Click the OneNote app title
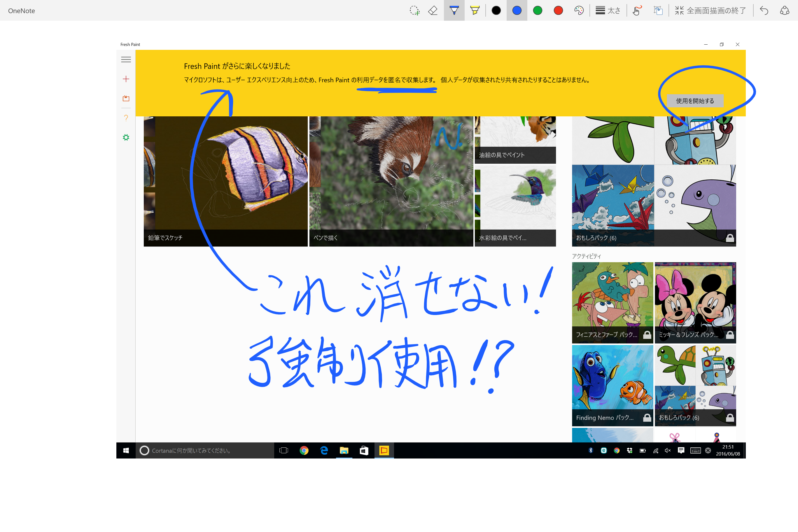Viewport: 798px width, 532px height. pos(22,10)
